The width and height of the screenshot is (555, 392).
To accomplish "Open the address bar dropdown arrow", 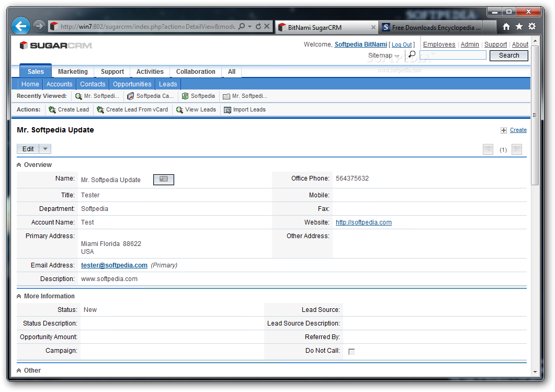I will click(250, 27).
